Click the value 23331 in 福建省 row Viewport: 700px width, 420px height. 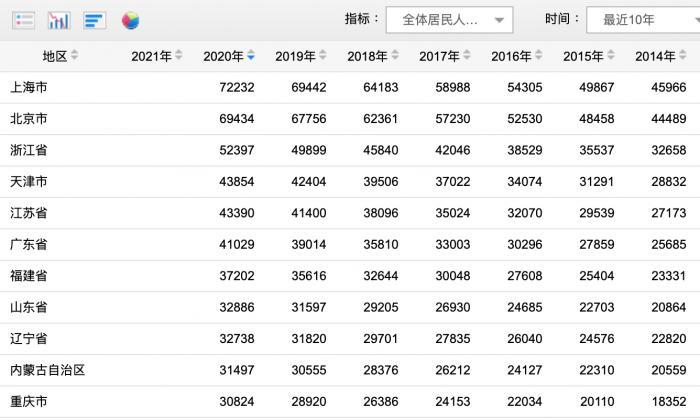pyautogui.click(x=668, y=276)
